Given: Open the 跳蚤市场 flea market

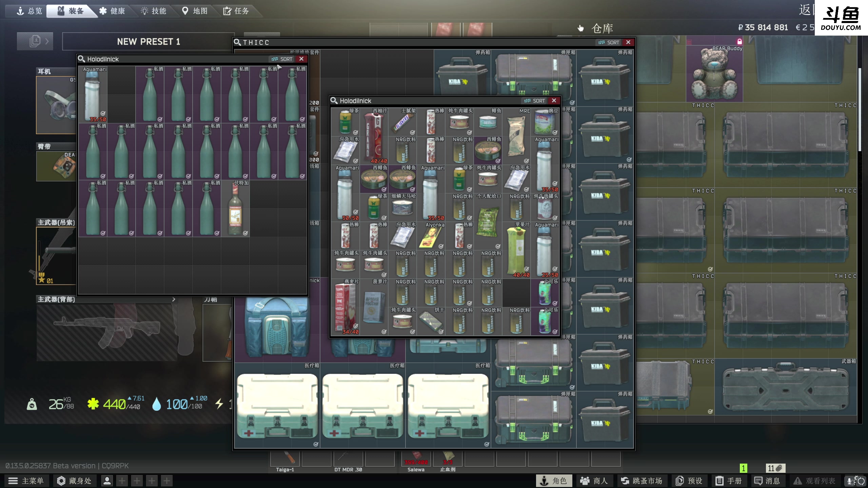Looking at the screenshot, I should [642, 481].
